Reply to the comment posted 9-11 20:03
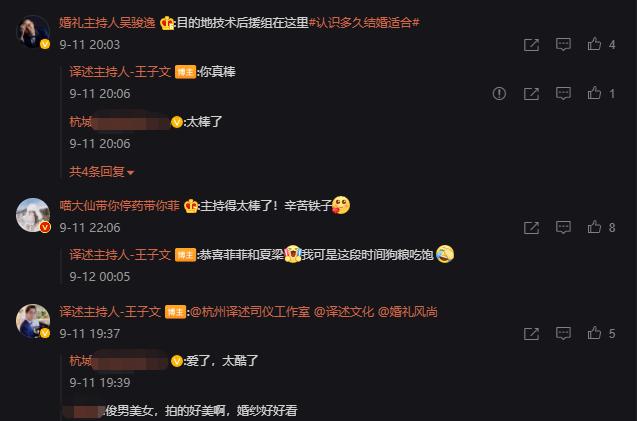The image size is (637, 421). click(x=563, y=44)
